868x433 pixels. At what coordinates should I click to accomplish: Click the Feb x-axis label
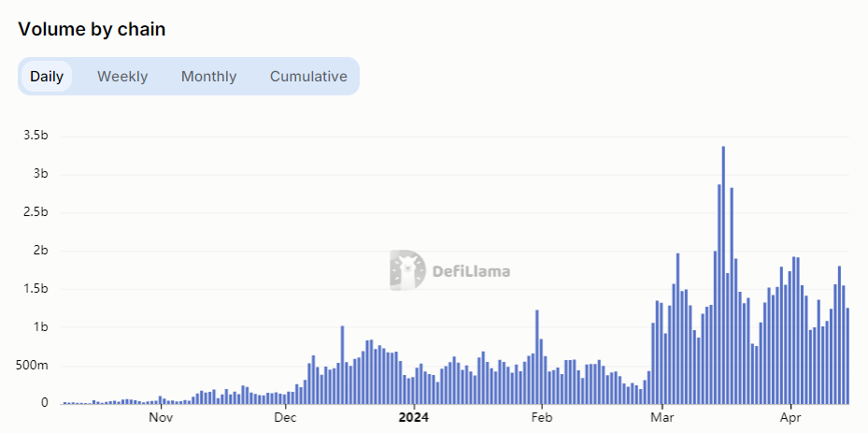coord(541,418)
